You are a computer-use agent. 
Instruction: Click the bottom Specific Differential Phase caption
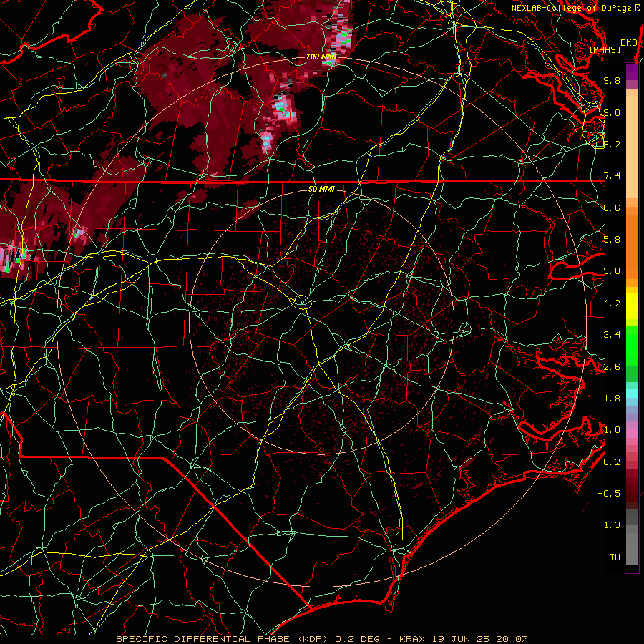pos(321,639)
